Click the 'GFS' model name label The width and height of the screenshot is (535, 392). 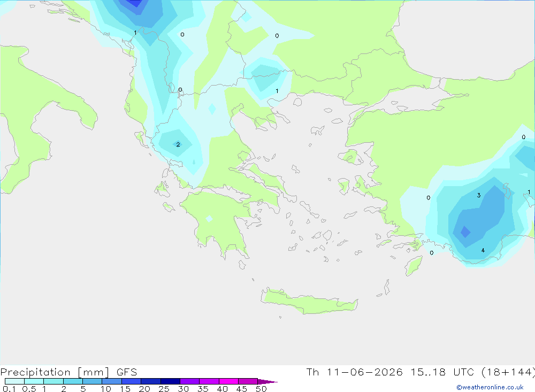click(x=127, y=372)
